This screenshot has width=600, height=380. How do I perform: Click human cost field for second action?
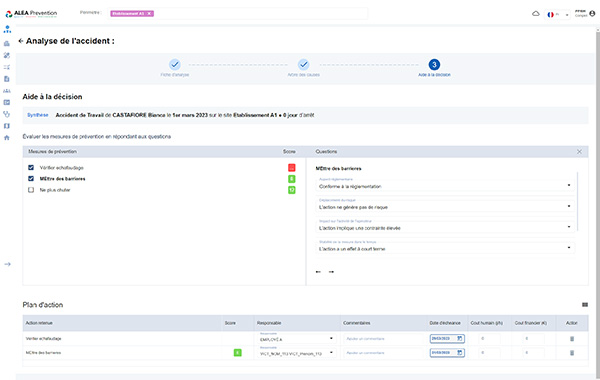tap(489, 352)
